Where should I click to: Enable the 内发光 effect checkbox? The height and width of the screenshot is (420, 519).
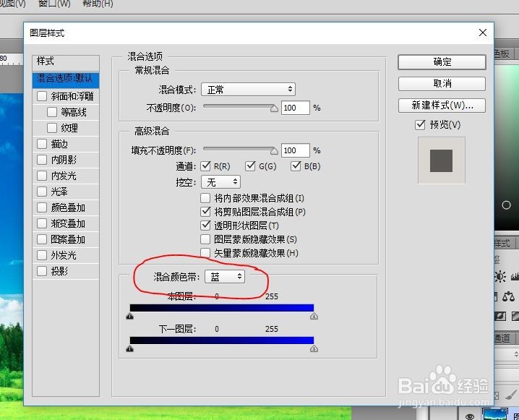pos(42,176)
